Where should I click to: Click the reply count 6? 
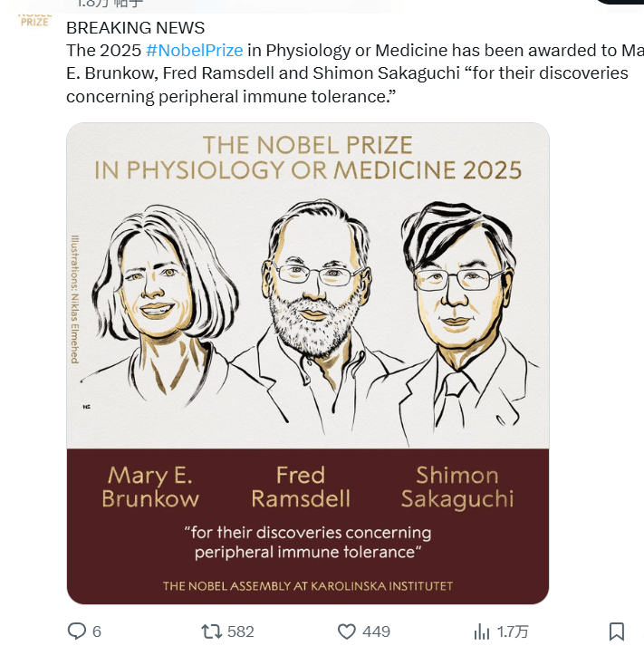97,632
